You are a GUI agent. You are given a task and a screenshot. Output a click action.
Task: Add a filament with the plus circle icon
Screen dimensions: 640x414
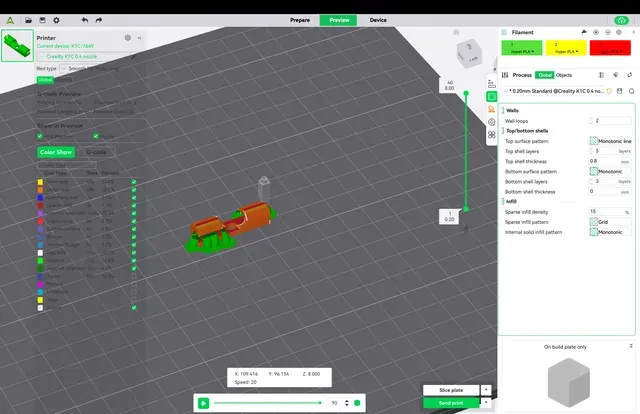click(x=596, y=32)
